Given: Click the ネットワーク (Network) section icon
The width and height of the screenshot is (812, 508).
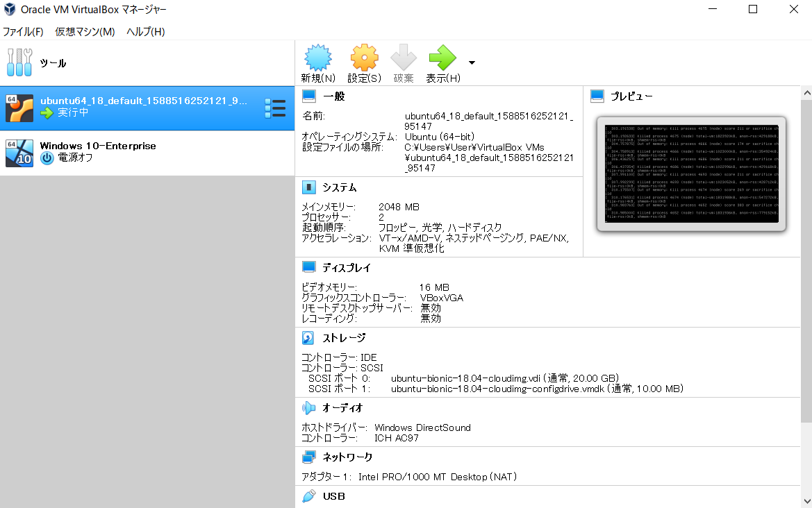Looking at the screenshot, I should point(308,457).
